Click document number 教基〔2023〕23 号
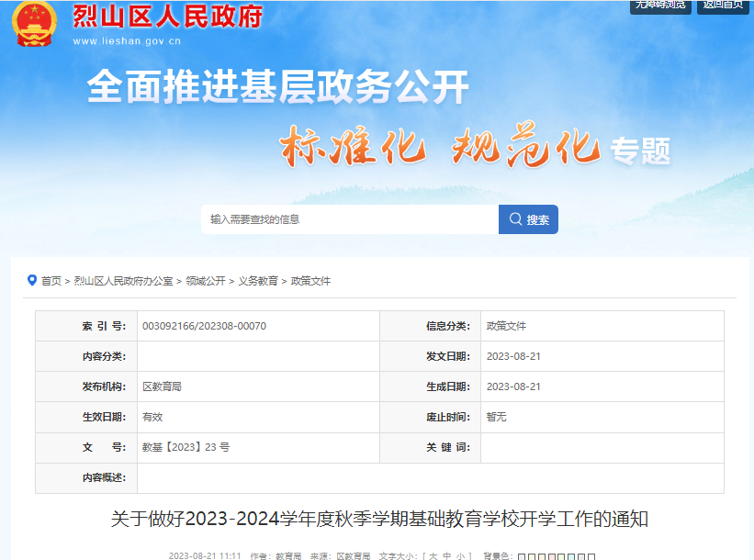 pyautogui.click(x=186, y=447)
